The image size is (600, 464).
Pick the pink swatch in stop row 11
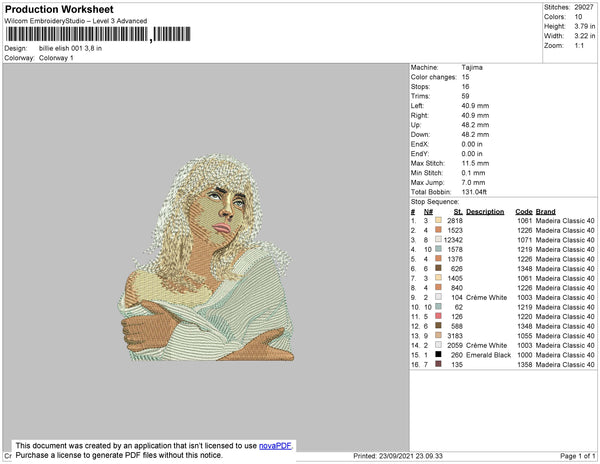pyautogui.click(x=438, y=316)
